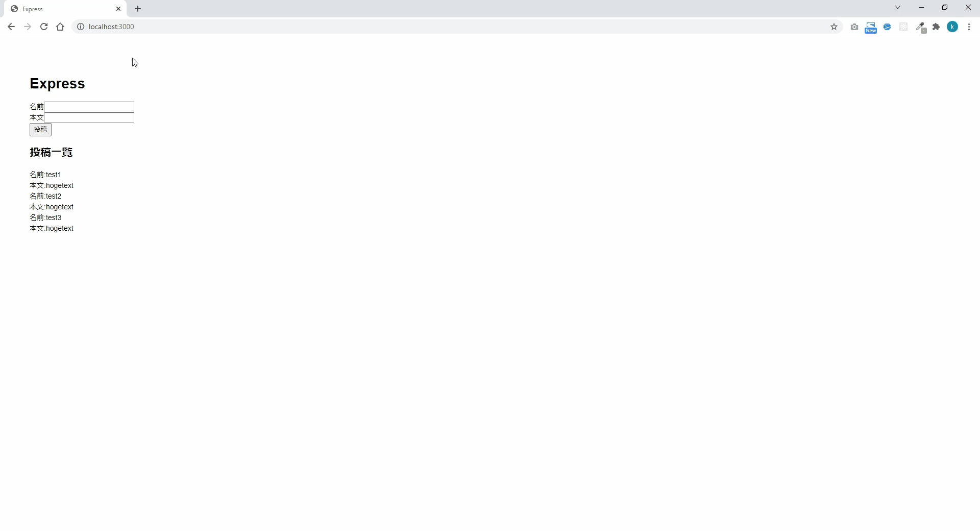Open the blue globe extension icon

[887, 27]
